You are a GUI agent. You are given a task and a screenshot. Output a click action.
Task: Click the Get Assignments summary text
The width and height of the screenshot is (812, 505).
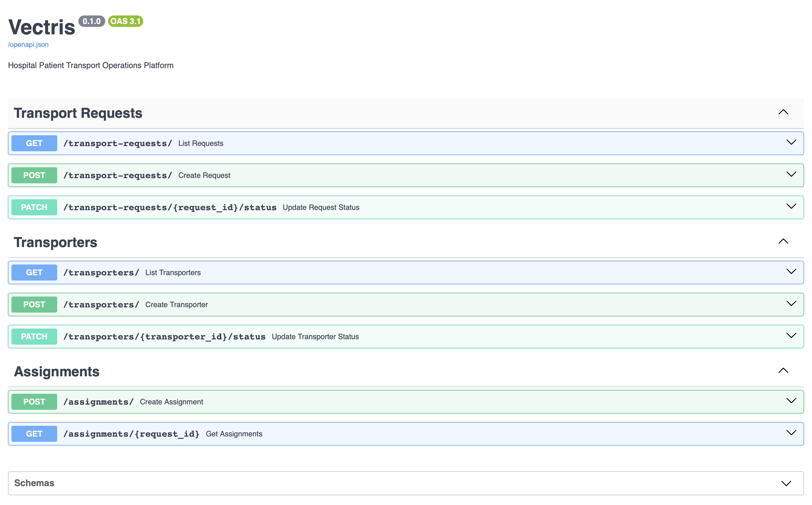[234, 434]
